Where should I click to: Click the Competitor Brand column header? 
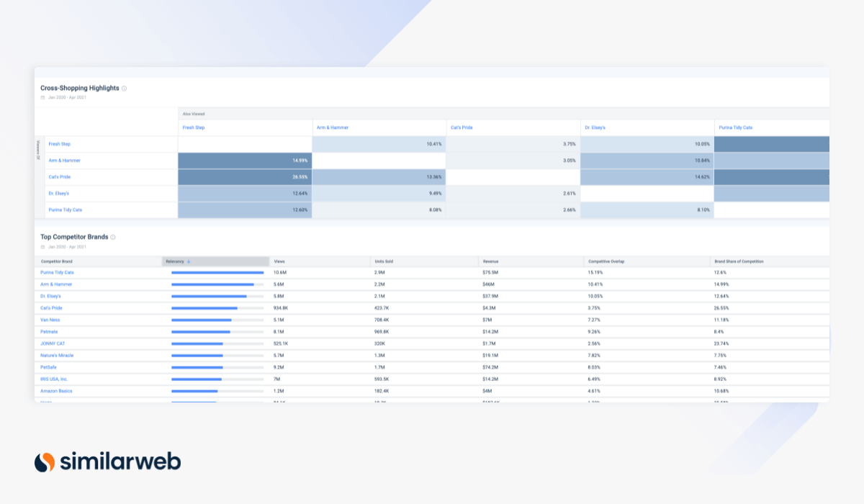coord(57,261)
